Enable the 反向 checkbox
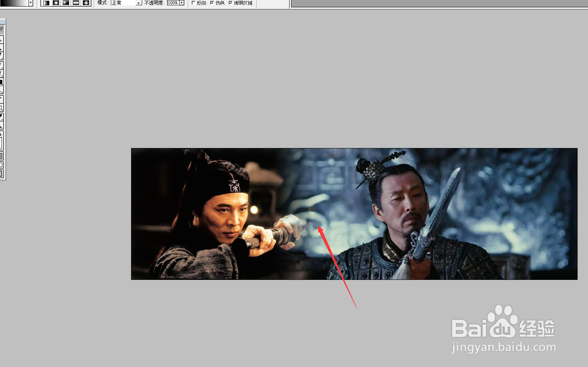Image resolution: width=588 pixels, height=367 pixels. [193, 3]
